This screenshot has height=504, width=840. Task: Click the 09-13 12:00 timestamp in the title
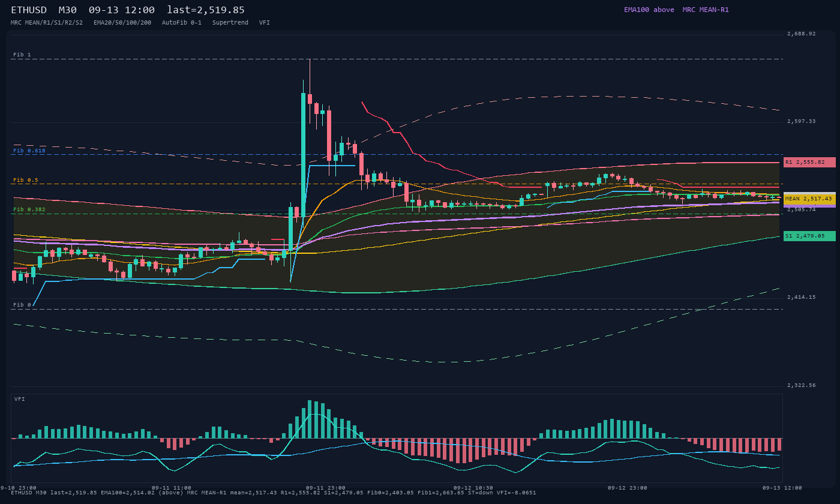122,10
